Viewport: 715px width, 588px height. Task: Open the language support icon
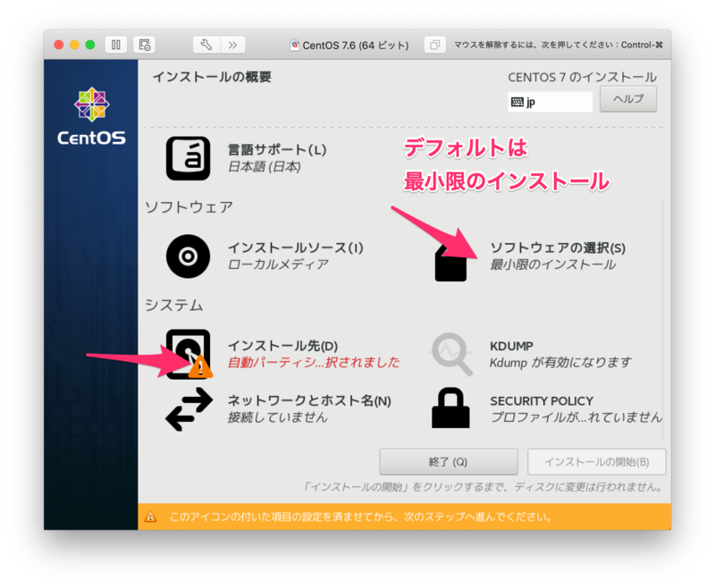click(x=188, y=158)
